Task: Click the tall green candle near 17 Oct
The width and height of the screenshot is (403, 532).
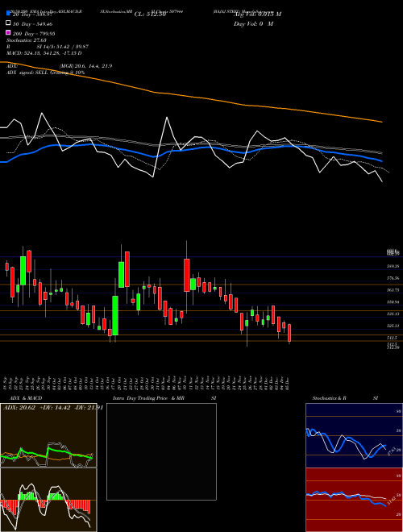Action: 115,315
